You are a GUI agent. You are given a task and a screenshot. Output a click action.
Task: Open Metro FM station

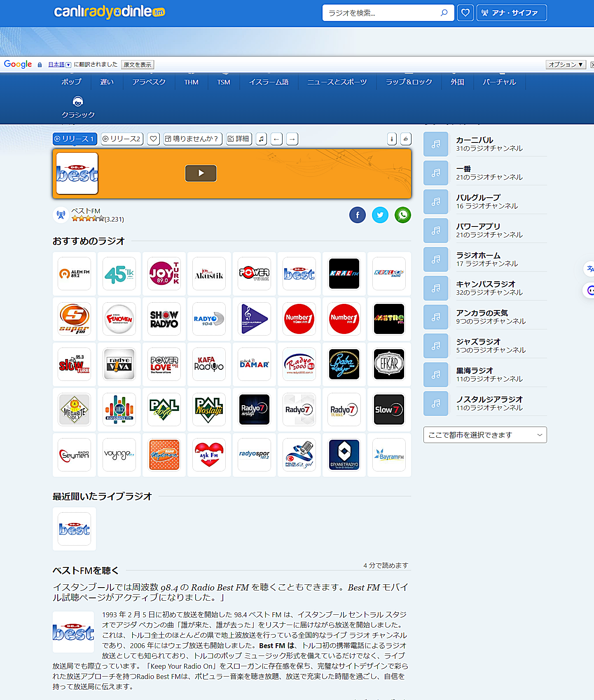click(x=389, y=319)
